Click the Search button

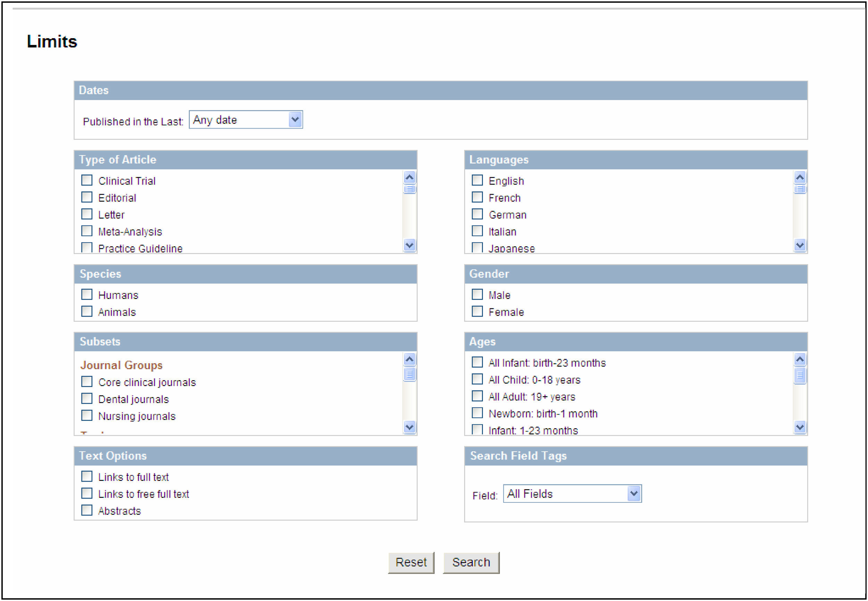click(471, 562)
